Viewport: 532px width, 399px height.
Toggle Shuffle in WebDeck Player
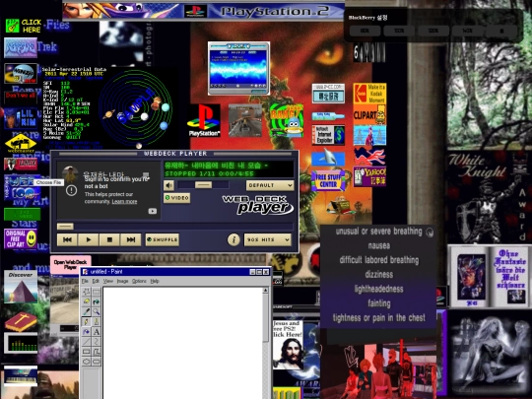(x=163, y=239)
